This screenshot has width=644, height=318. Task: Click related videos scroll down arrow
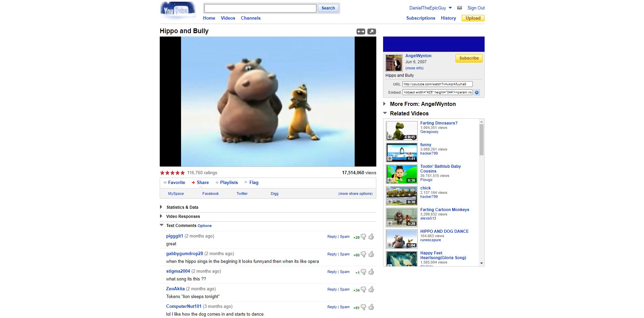(482, 263)
